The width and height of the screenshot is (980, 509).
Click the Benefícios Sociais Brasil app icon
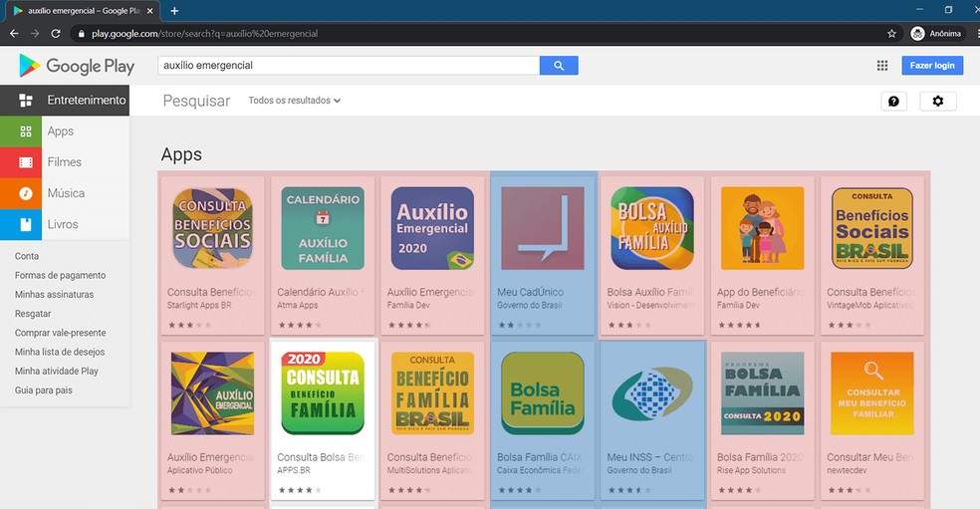coord(872,228)
